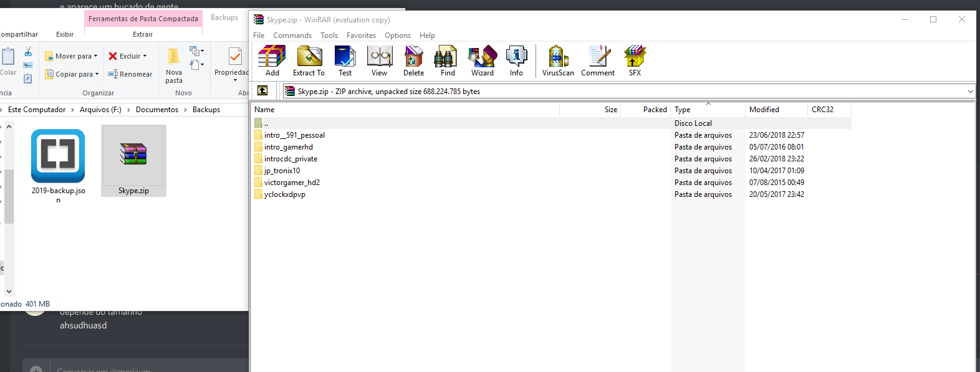Viewport: 980px width, 372px height.
Task: Select Ferramentas de Pasta Compactada tab
Action: 143,19
